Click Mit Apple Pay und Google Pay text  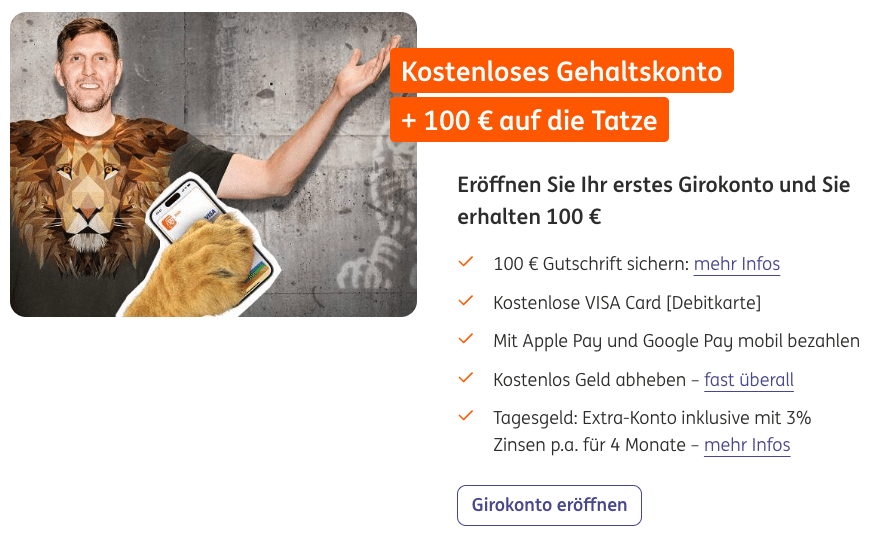coord(676,341)
